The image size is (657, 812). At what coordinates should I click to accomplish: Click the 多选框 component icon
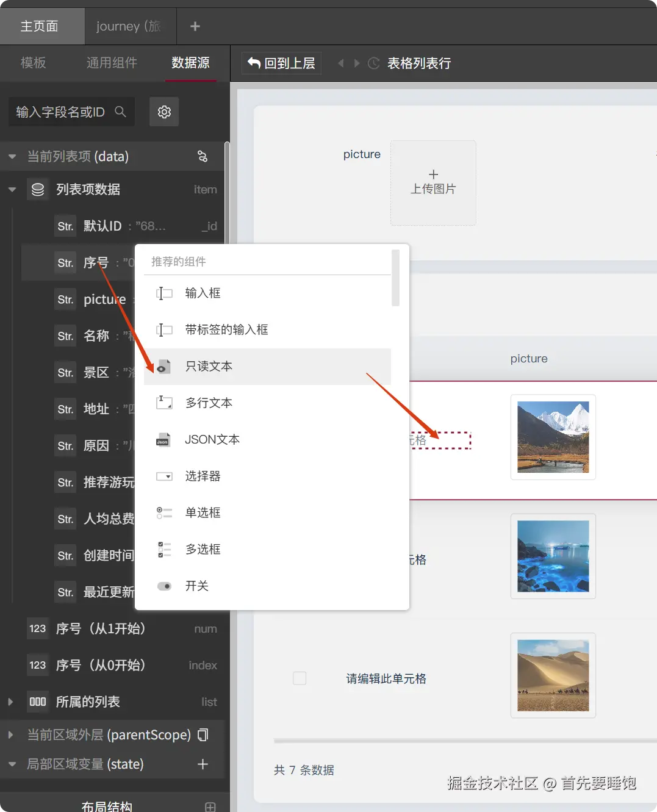pyautogui.click(x=164, y=549)
